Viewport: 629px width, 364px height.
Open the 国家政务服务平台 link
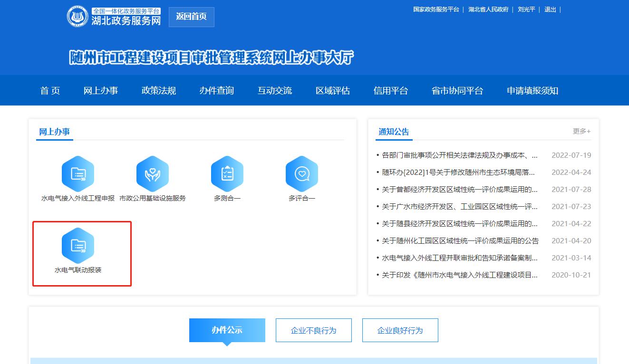(x=436, y=10)
